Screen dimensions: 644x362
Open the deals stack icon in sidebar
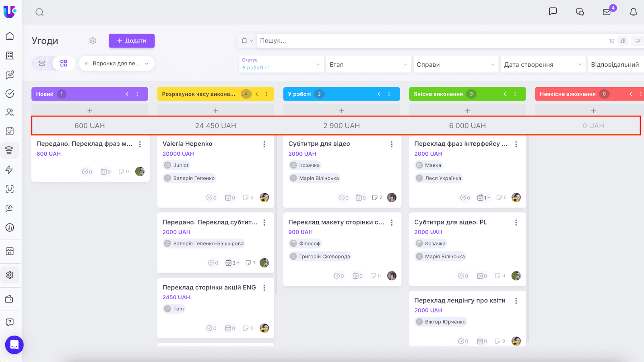click(10, 150)
